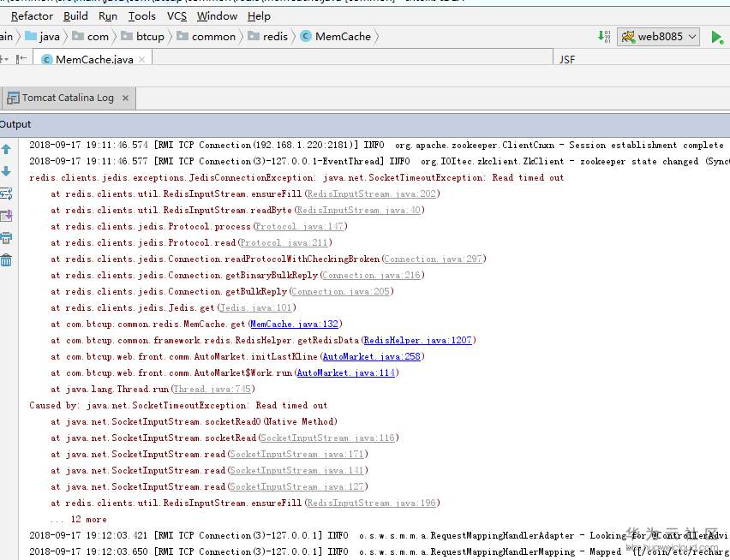Click the common breadcrumb folder
Image resolution: width=730 pixels, height=560 pixels.
(206, 37)
